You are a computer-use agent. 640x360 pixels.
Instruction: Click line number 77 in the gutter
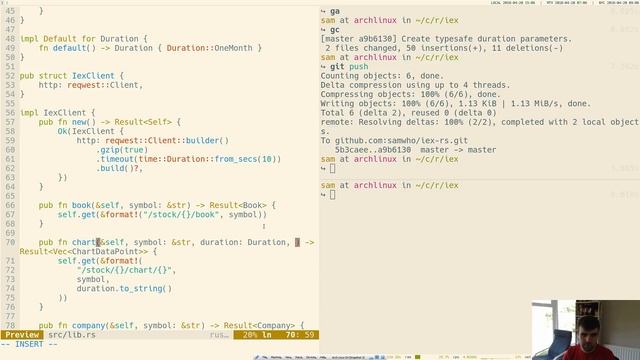point(10,316)
